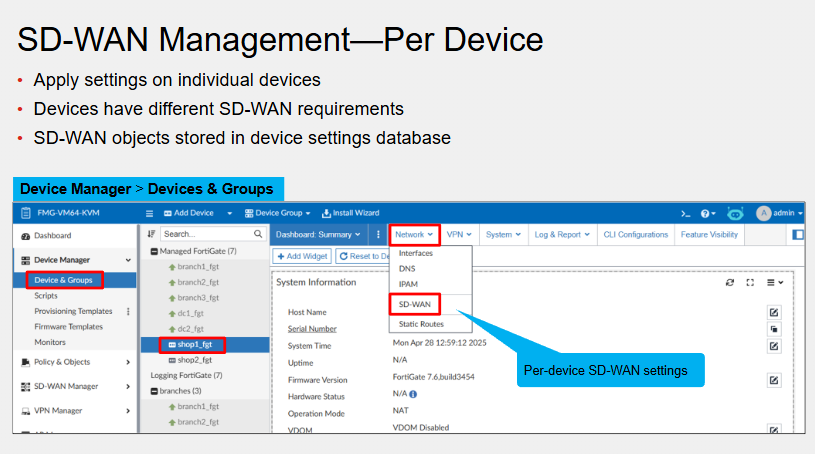
Task: Open the Network tab menu
Action: (x=414, y=235)
